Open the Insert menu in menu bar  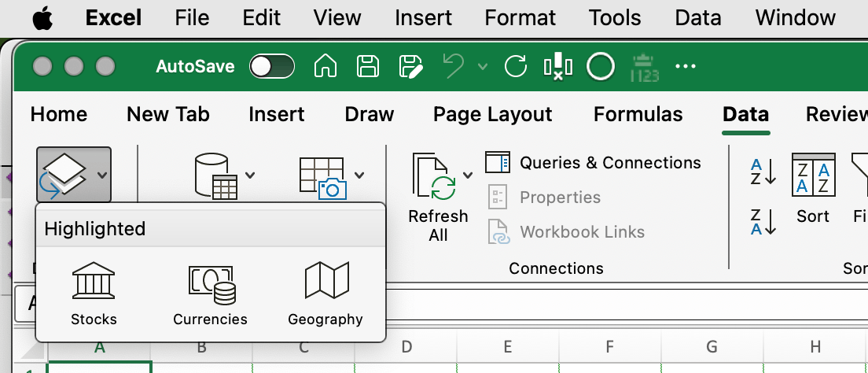pyautogui.click(x=423, y=18)
